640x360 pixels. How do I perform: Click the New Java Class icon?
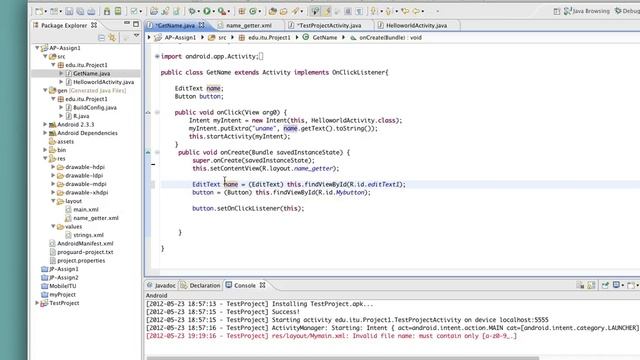253,11
